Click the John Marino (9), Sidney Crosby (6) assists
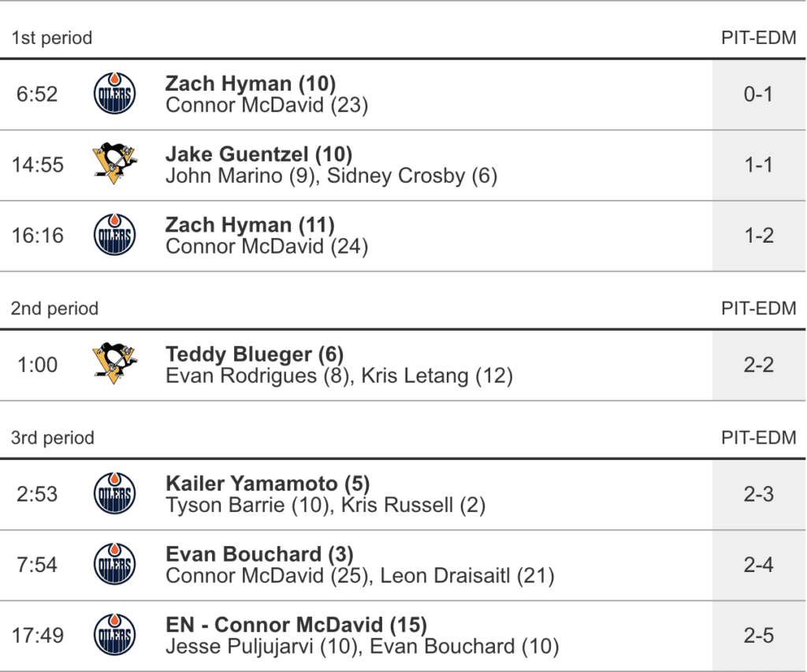This screenshot has width=807, height=672. click(331, 176)
